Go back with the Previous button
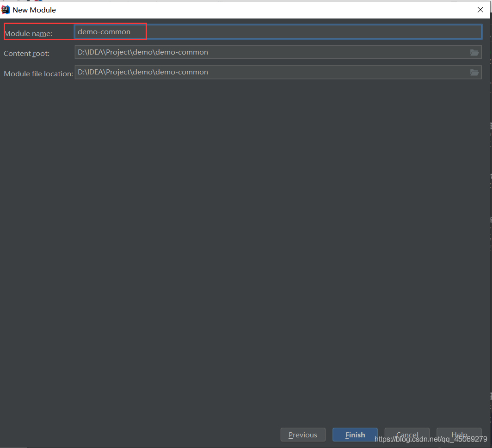The width and height of the screenshot is (492, 448). click(x=303, y=435)
